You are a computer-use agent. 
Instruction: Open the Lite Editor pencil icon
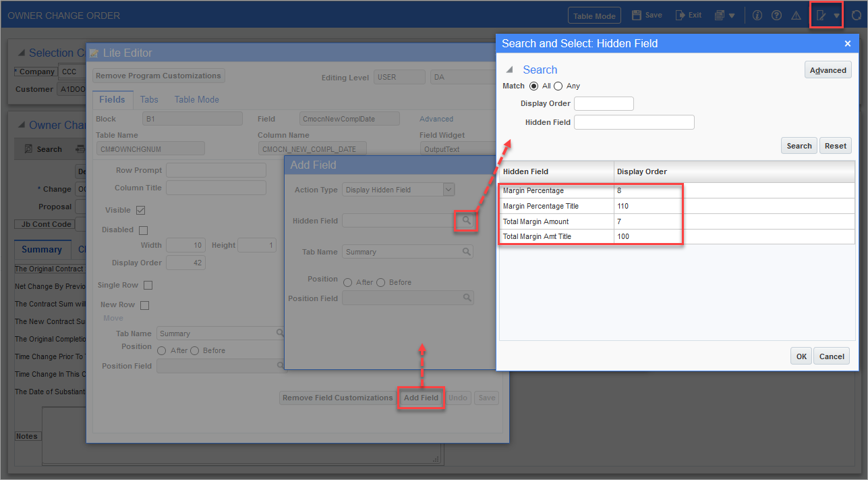coord(821,14)
